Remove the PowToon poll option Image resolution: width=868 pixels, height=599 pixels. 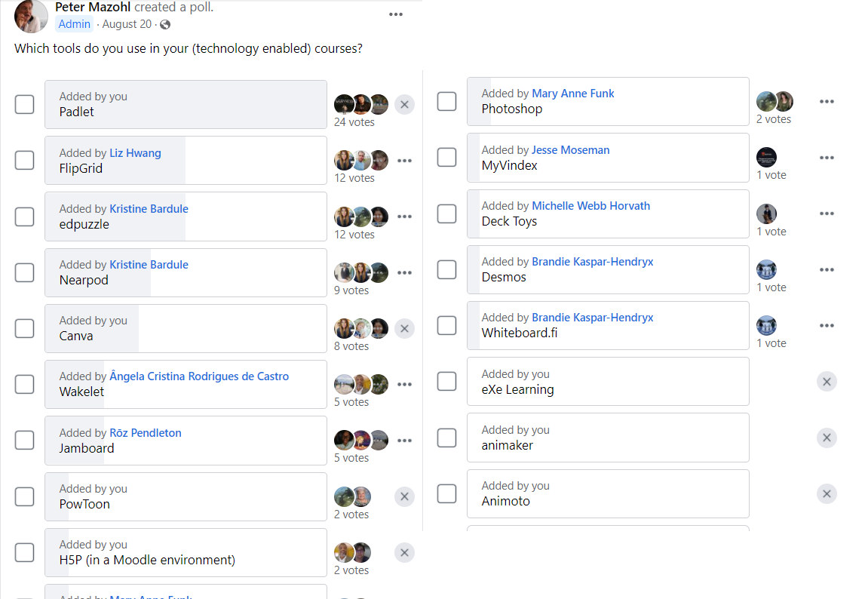click(x=405, y=497)
